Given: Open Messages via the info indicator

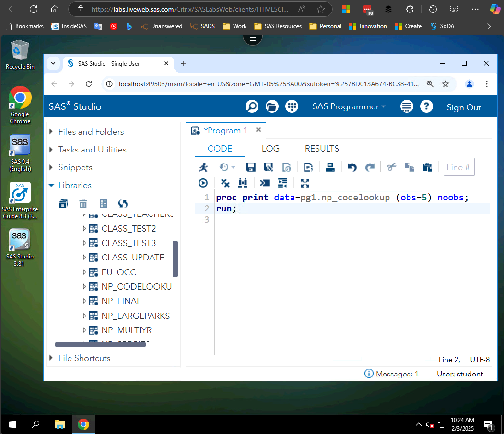Looking at the screenshot, I should tap(369, 374).
